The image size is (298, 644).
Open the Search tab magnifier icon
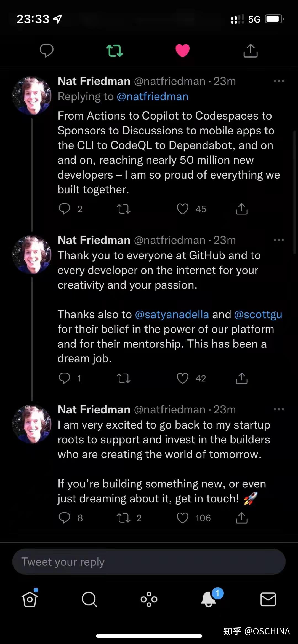[89, 599]
